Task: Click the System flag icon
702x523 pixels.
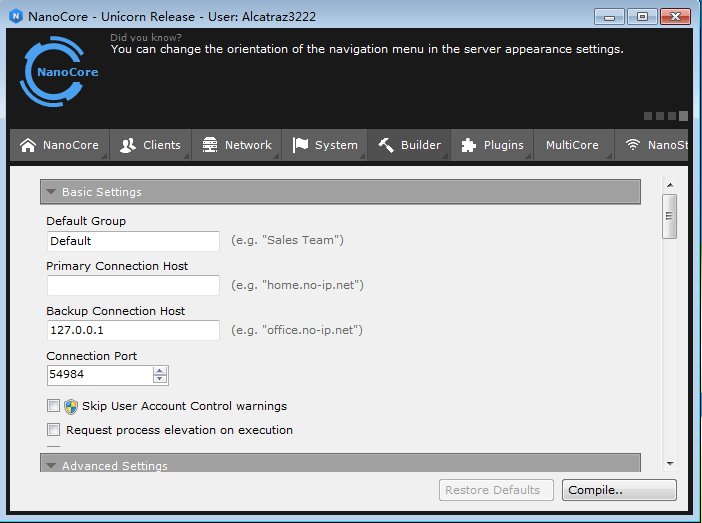Action: (300, 145)
